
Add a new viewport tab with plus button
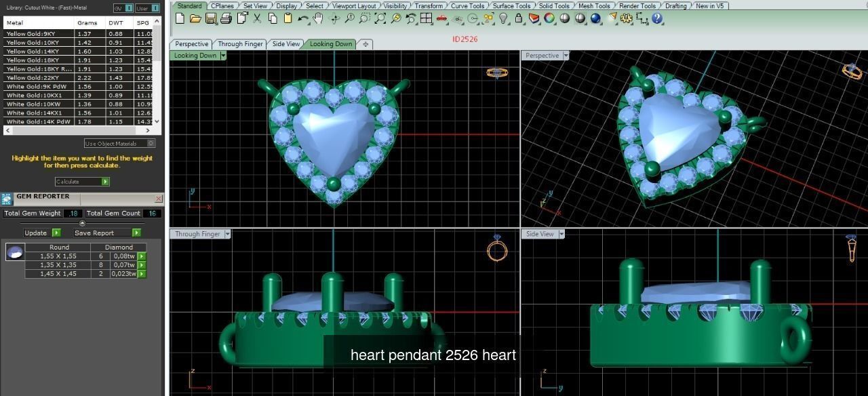click(x=366, y=44)
